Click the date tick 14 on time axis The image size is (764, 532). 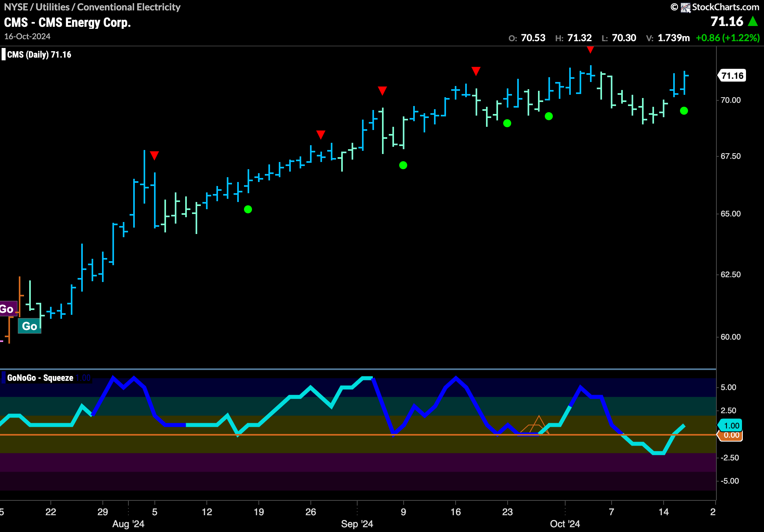click(x=664, y=512)
